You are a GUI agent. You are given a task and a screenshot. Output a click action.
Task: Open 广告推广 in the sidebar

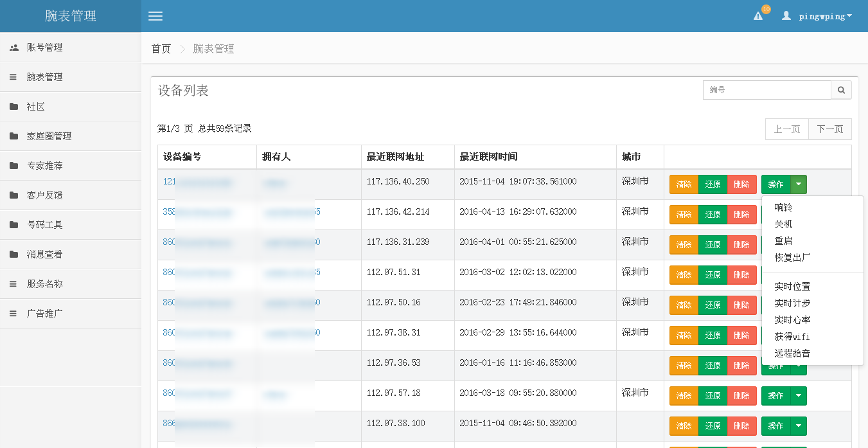click(x=71, y=314)
